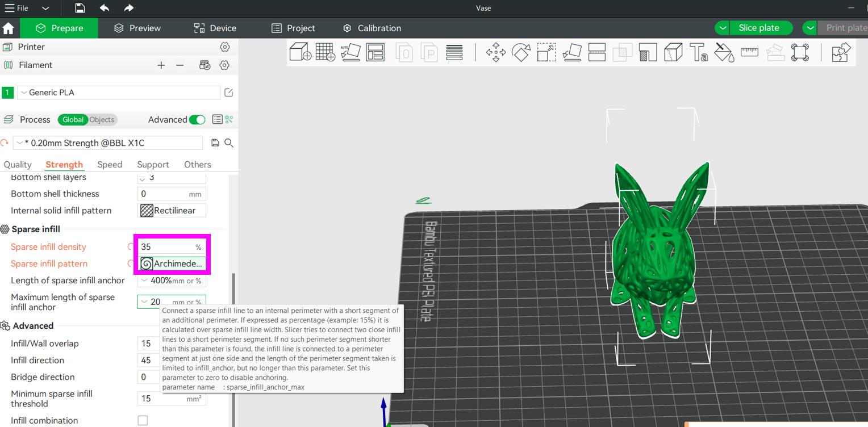
Task: Open Printer settings gear
Action: (224, 47)
